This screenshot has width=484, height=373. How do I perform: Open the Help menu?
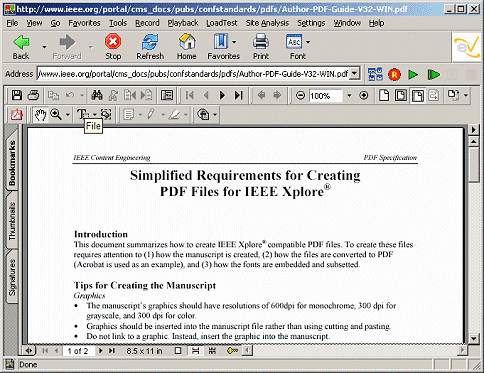(x=376, y=23)
